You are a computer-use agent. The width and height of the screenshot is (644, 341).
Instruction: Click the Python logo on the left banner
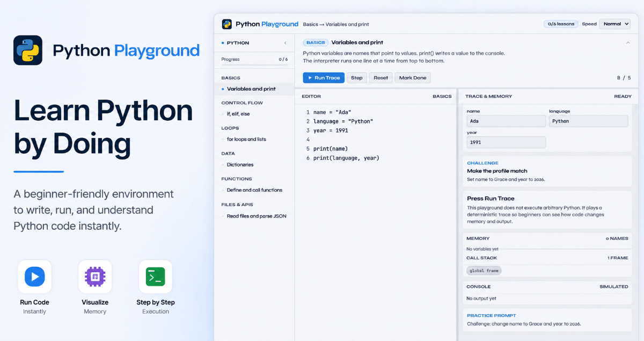pyautogui.click(x=28, y=50)
